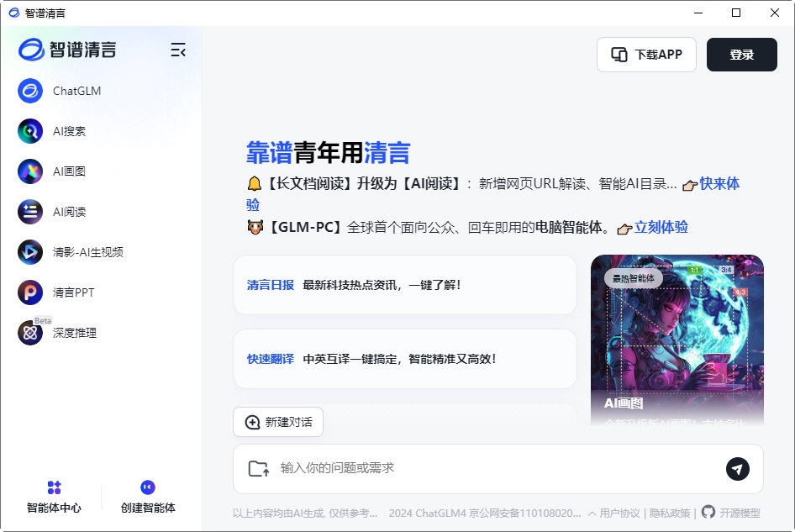Click the 以上内容均由AI生成 disclaimer text
The height and width of the screenshot is (532, 795).
[305, 514]
